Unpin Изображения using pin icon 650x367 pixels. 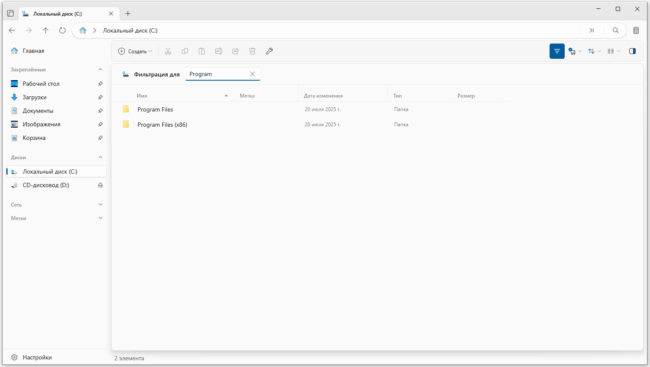(x=100, y=124)
